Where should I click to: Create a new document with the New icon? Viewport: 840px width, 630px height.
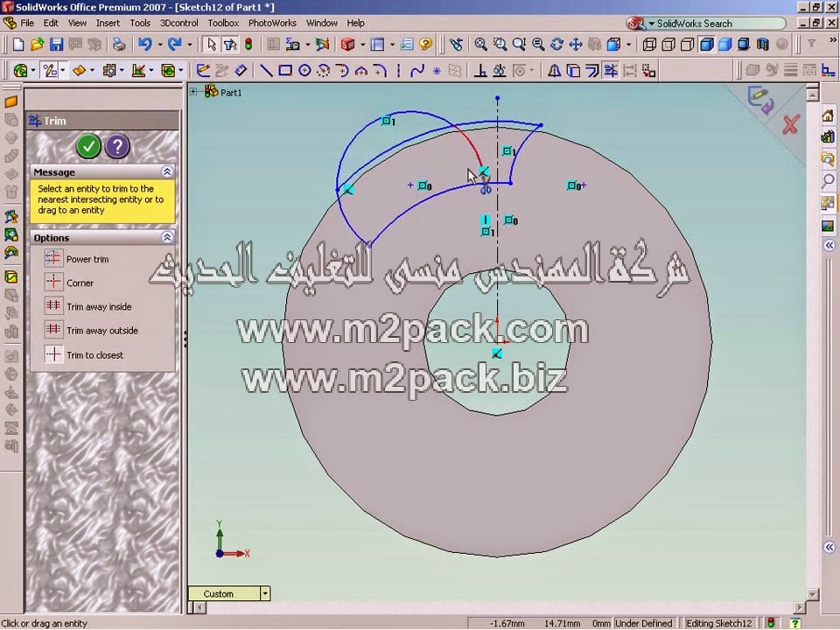[x=17, y=45]
